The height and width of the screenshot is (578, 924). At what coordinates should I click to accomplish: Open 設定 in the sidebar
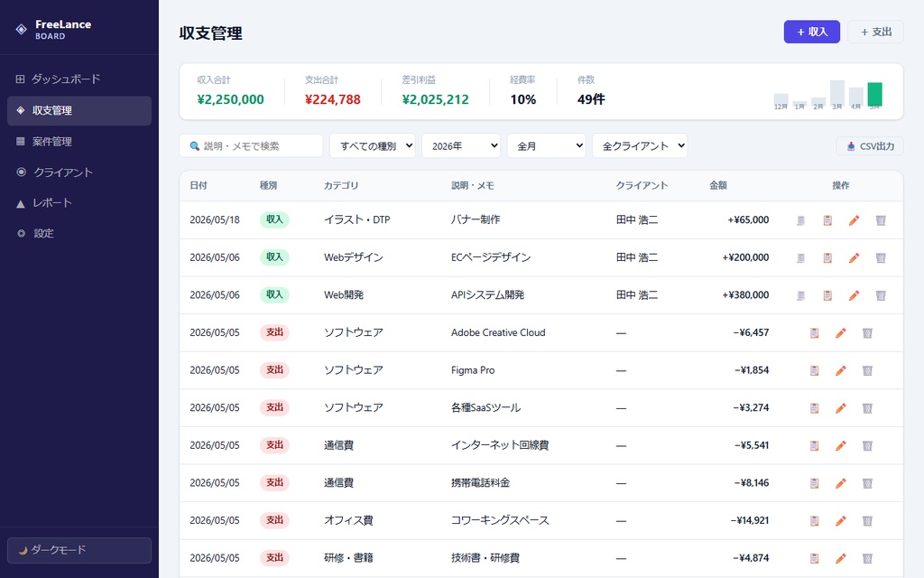tap(79, 234)
